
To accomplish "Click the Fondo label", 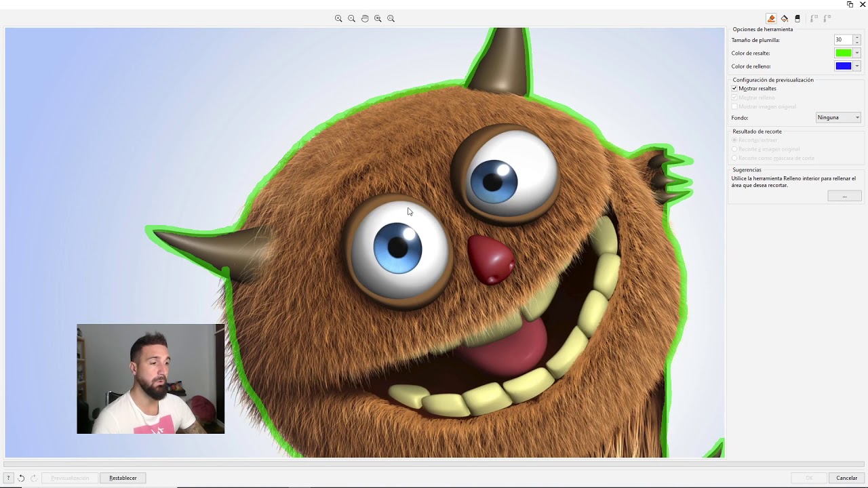I will click(x=739, y=118).
